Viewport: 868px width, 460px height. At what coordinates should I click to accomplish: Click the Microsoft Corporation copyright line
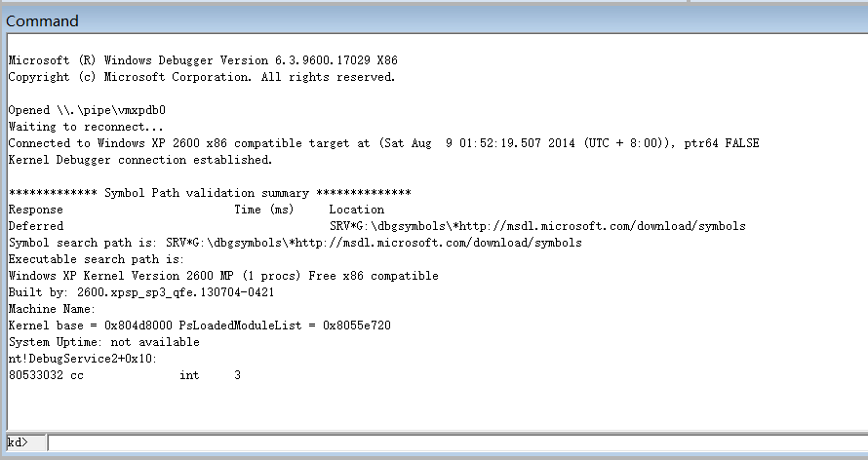tap(201, 77)
